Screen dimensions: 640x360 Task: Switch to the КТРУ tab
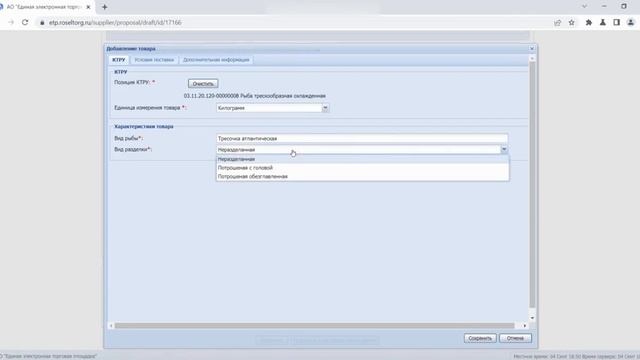coord(119,60)
